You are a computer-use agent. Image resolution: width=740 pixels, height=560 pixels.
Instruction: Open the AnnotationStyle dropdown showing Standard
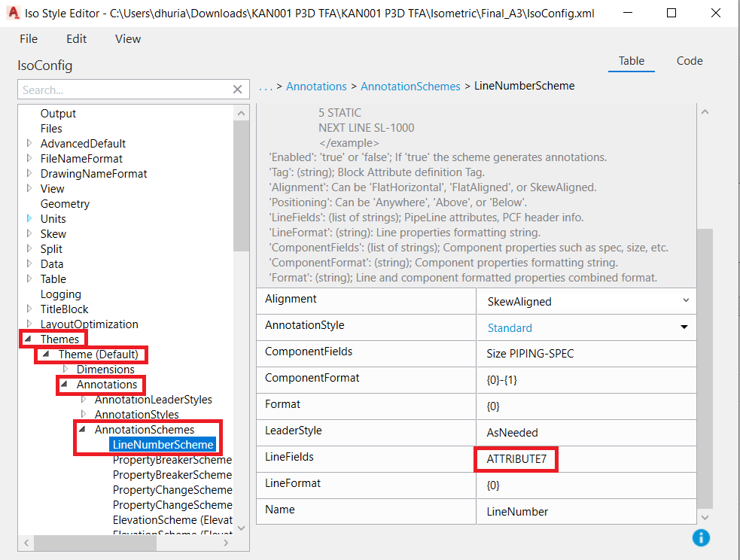pos(684,327)
